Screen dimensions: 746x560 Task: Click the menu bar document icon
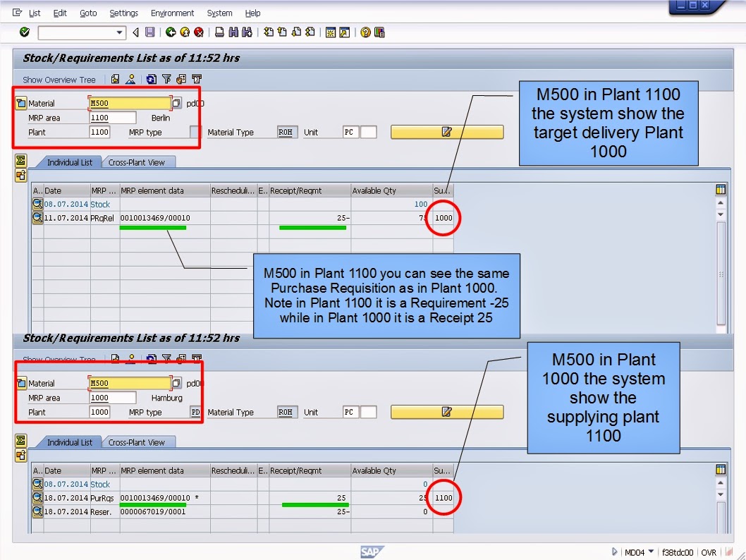(17, 13)
